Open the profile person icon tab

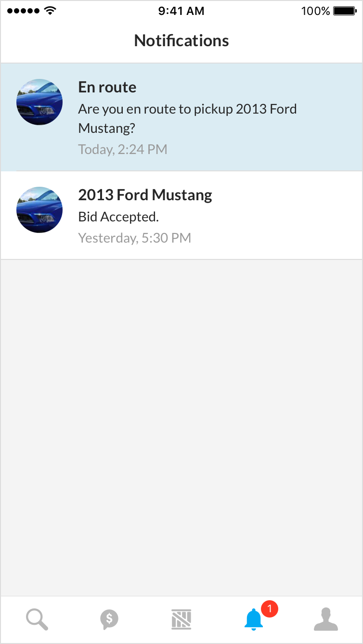pos(326,619)
